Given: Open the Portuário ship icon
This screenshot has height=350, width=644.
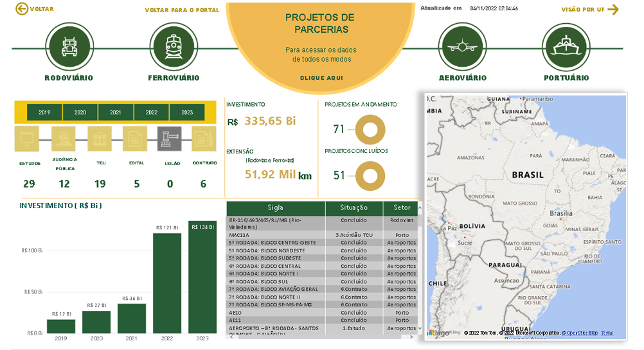Looking at the screenshot, I should coord(566,47).
